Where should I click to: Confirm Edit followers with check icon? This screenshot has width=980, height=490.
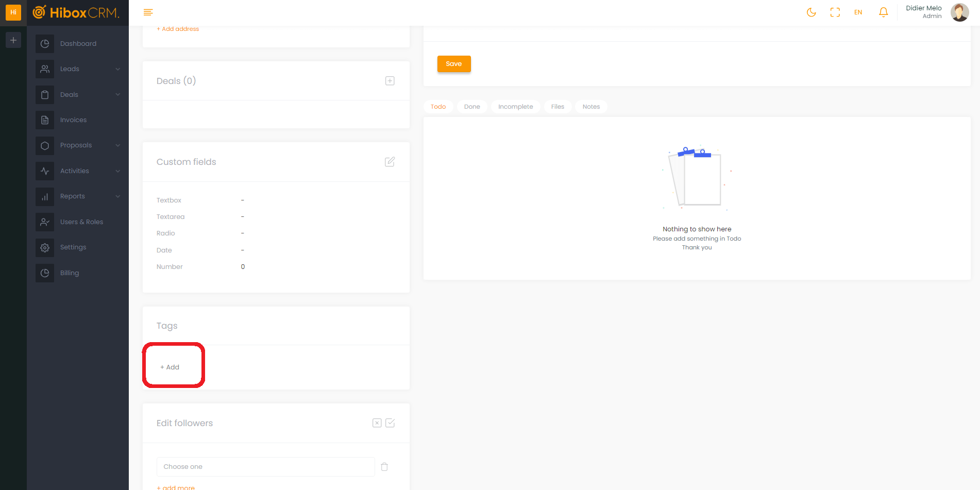pyautogui.click(x=390, y=423)
